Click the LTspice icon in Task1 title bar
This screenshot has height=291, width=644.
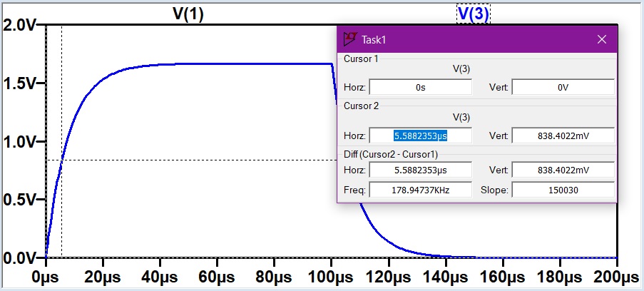coord(350,39)
